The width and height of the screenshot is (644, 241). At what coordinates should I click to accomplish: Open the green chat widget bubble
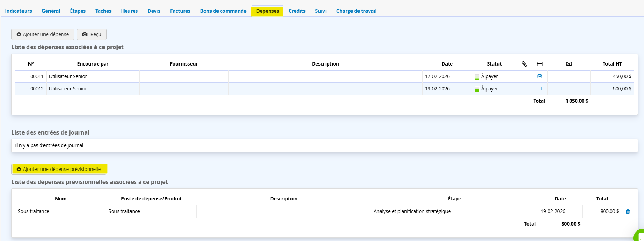point(640,236)
